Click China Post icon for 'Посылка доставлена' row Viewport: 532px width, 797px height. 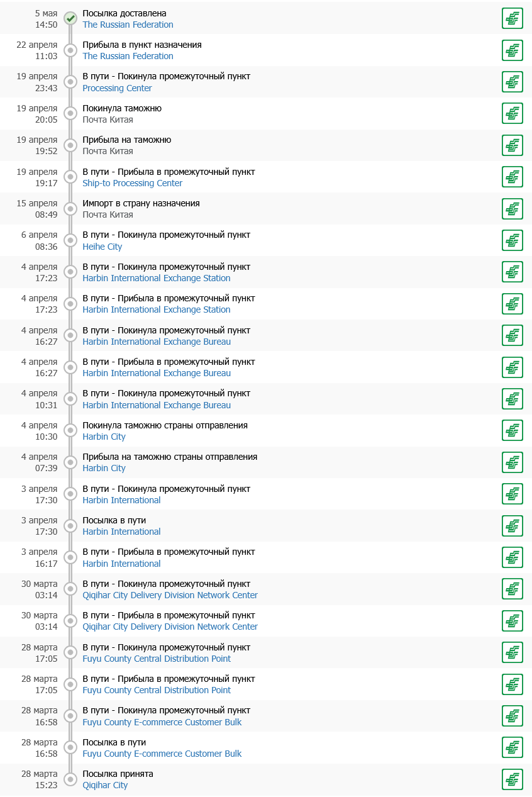tap(513, 18)
